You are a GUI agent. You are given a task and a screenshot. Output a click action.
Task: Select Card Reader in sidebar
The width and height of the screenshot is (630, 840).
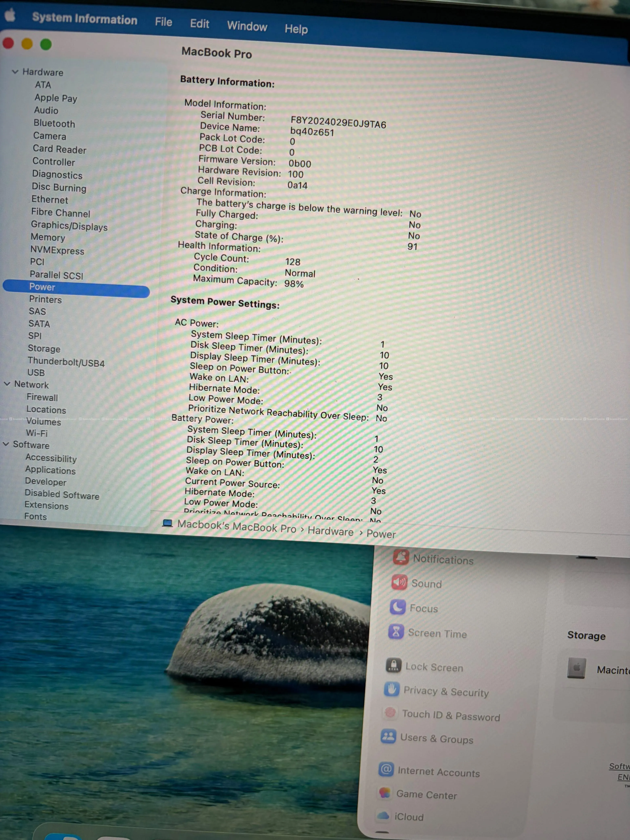pyautogui.click(x=60, y=149)
